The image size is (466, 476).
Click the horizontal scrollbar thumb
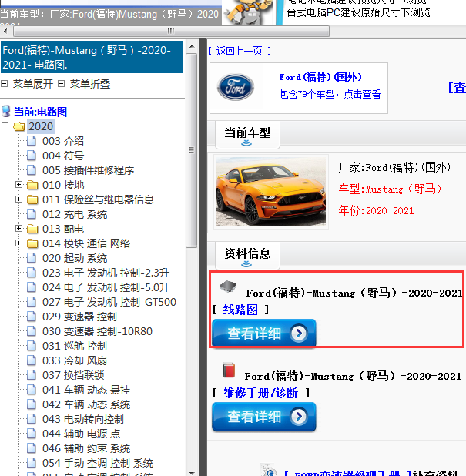[171, 31]
